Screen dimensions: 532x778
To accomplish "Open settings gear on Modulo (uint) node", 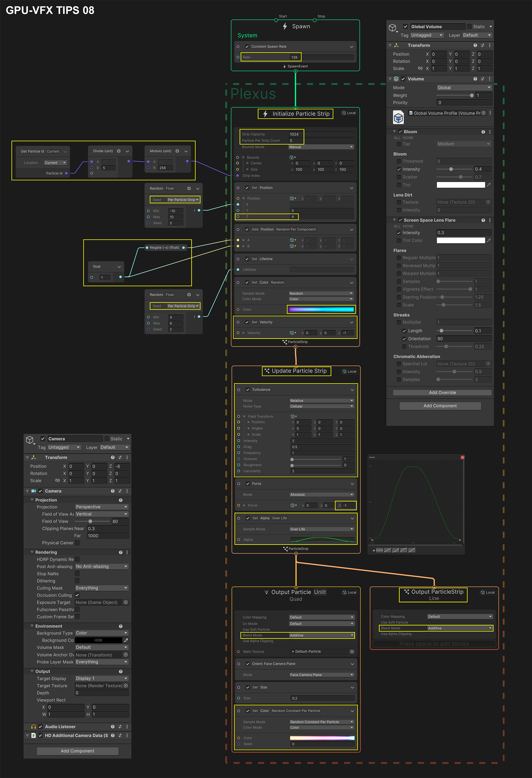I will coord(177,151).
